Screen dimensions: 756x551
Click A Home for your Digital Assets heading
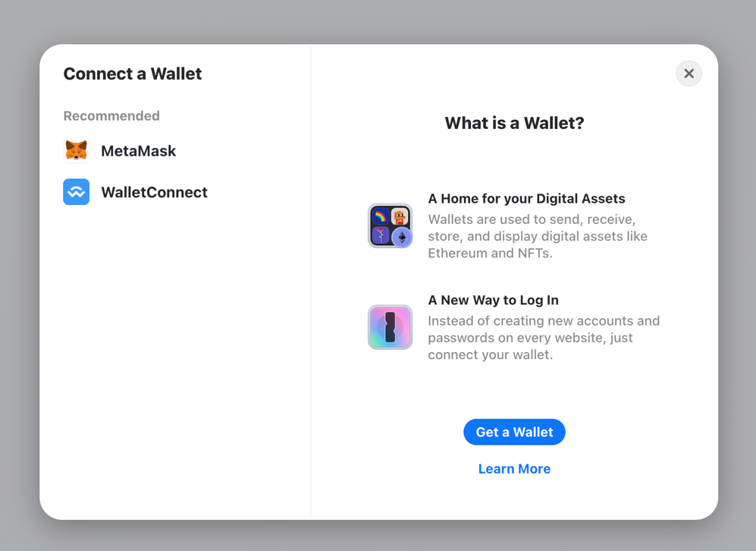click(x=526, y=199)
